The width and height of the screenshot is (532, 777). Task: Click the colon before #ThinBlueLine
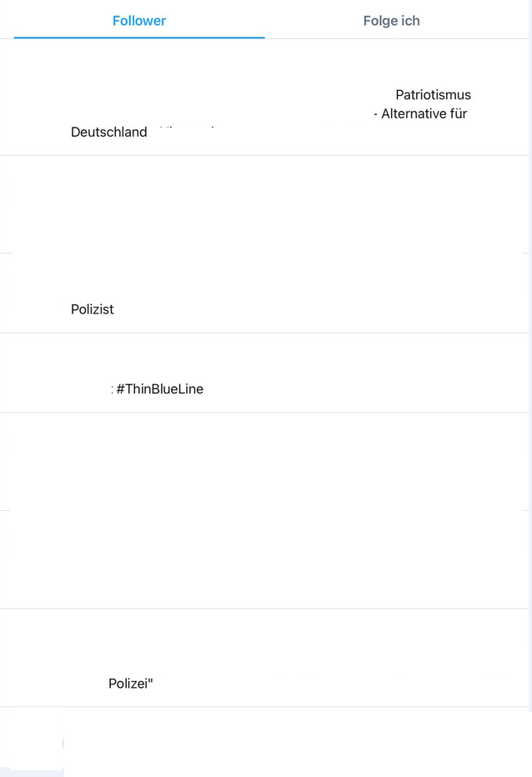112,388
